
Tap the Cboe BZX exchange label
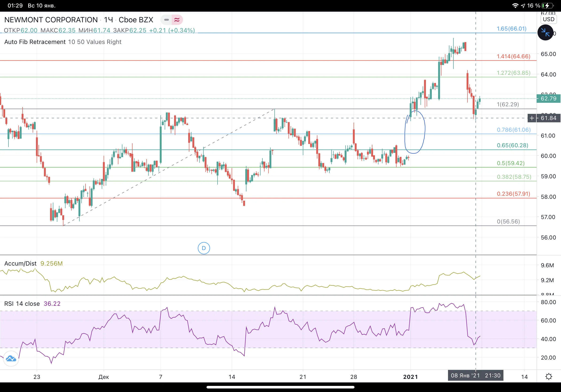tap(136, 20)
